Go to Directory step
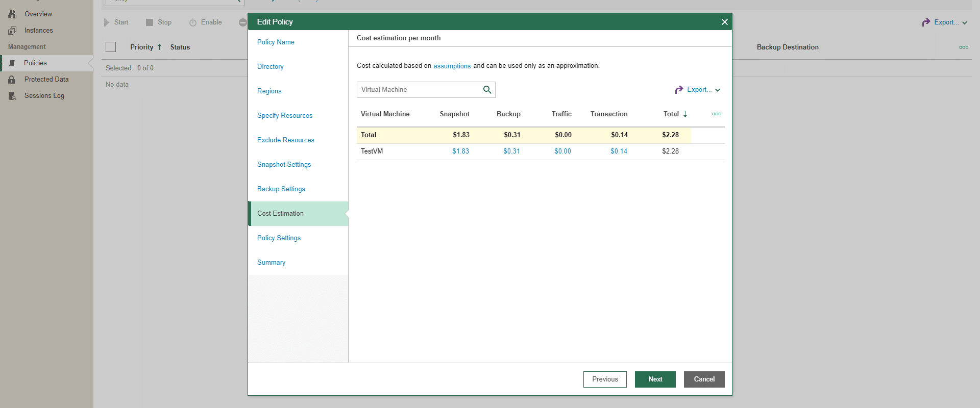 pyautogui.click(x=270, y=67)
